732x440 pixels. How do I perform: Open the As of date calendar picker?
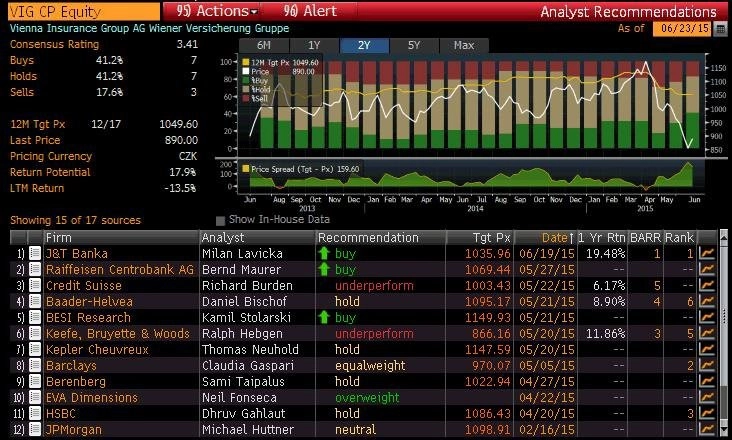coord(721,28)
